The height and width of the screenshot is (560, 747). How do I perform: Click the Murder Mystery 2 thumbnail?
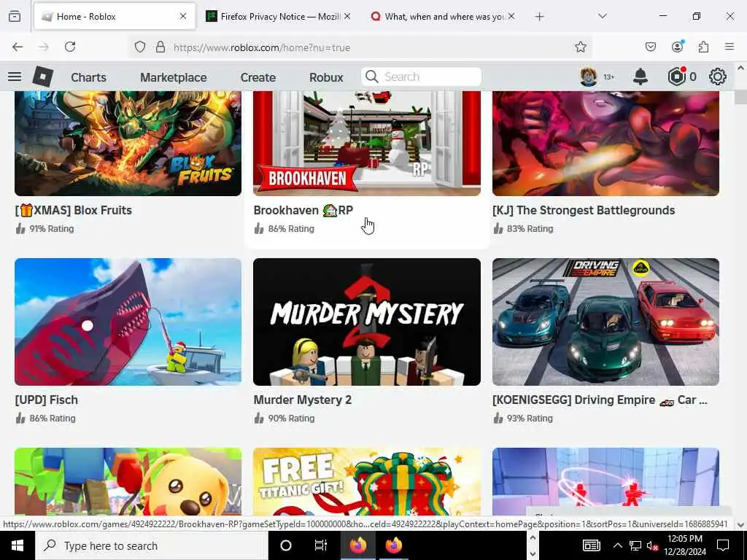click(x=367, y=322)
